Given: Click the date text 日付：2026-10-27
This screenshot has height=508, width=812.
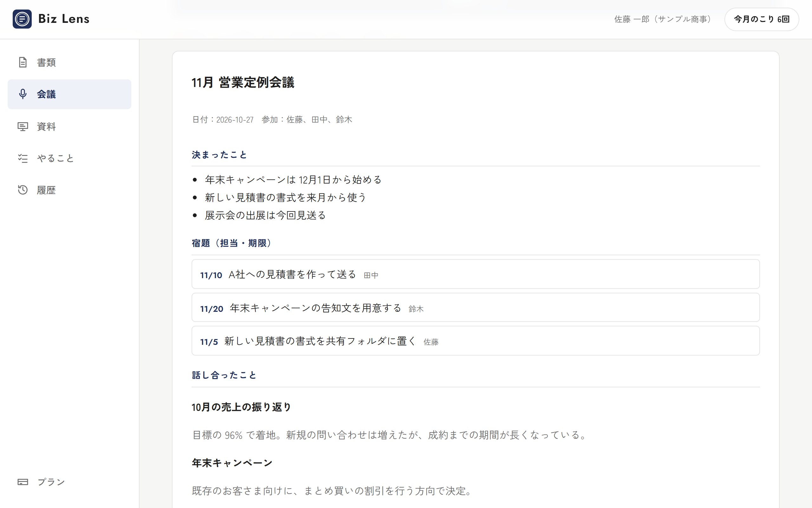Looking at the screenshot, I should pyautogui.click(x=222, y=120).
